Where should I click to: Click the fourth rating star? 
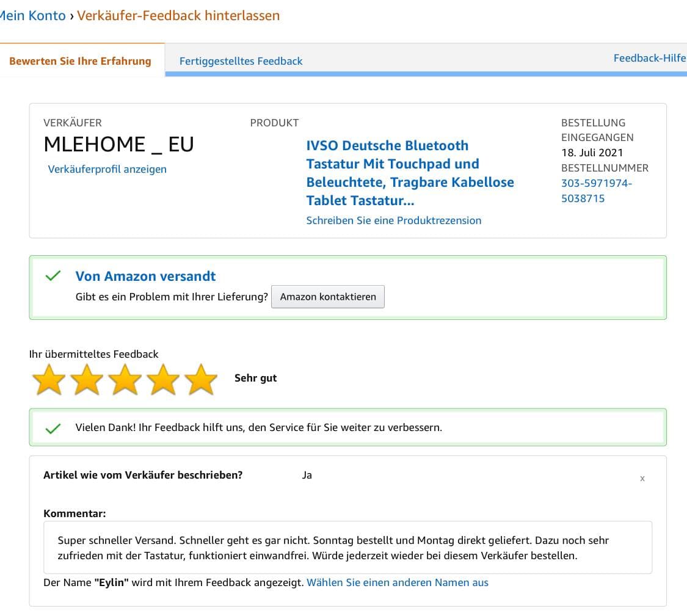(x=163, y=380)
